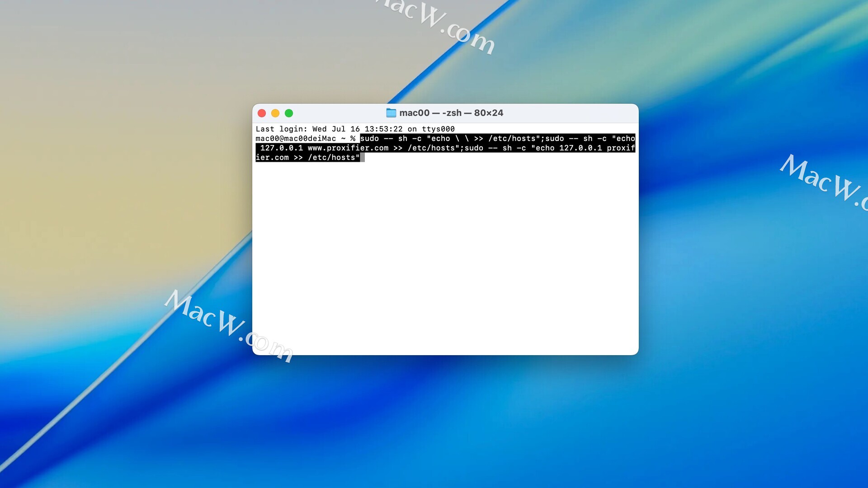Click 'ttys000' in the login line
This screenshot has width=868, height=488.
click(438, 129)
